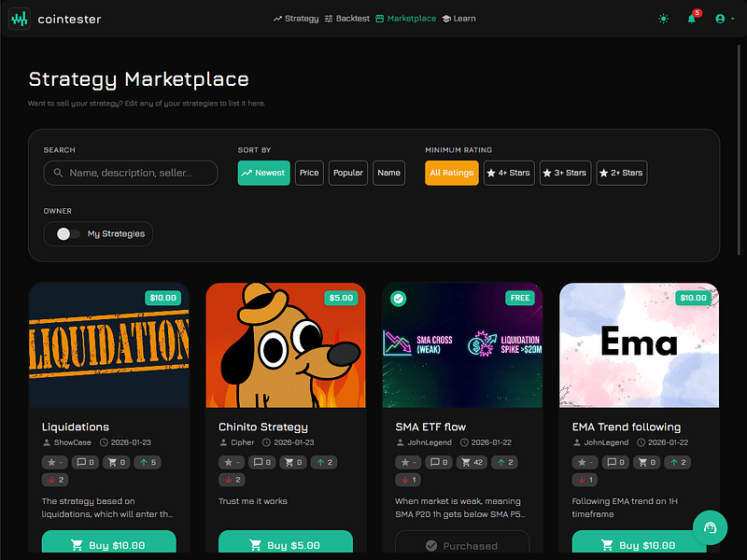Open the Liquidations title
747x560 pixels.
pyautogui.click(x=76, y=427)
